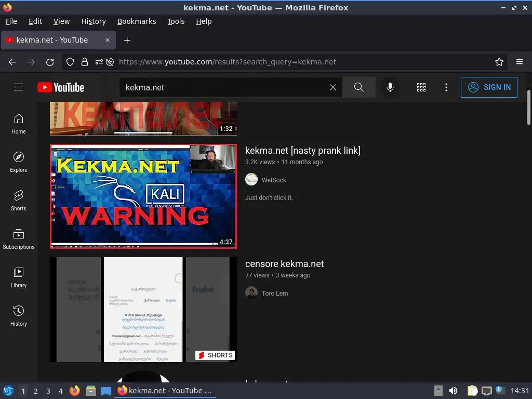Open Explore in the sidebar
This screenshot has width=532, height=399.
point(19,162)
